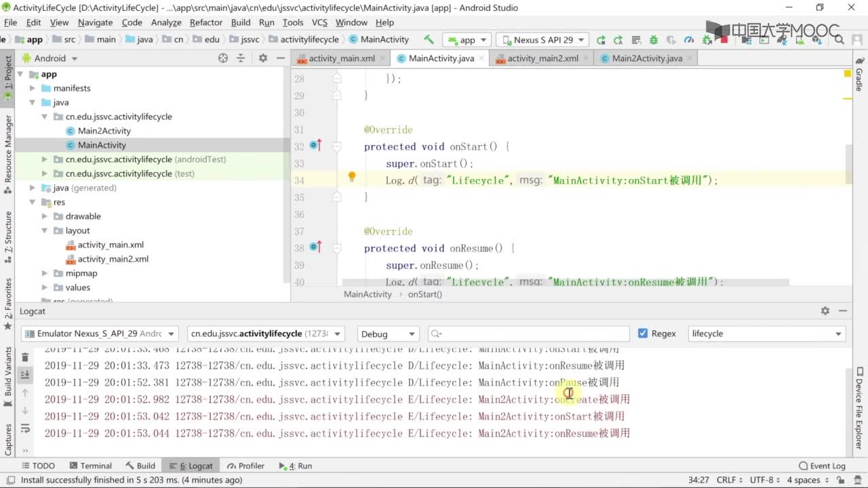
Task: Click the Logcat down arrow icon
Action: (25, 410)
